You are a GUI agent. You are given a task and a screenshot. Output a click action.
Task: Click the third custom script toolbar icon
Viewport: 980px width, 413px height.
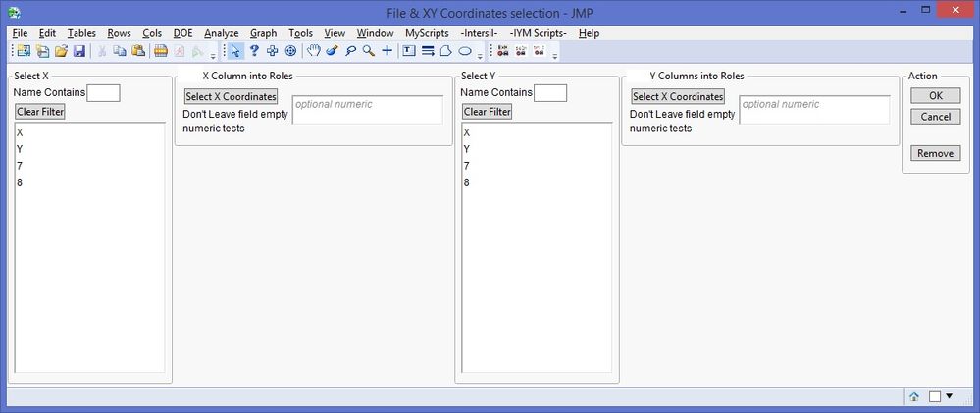click(x=539, y=51)
